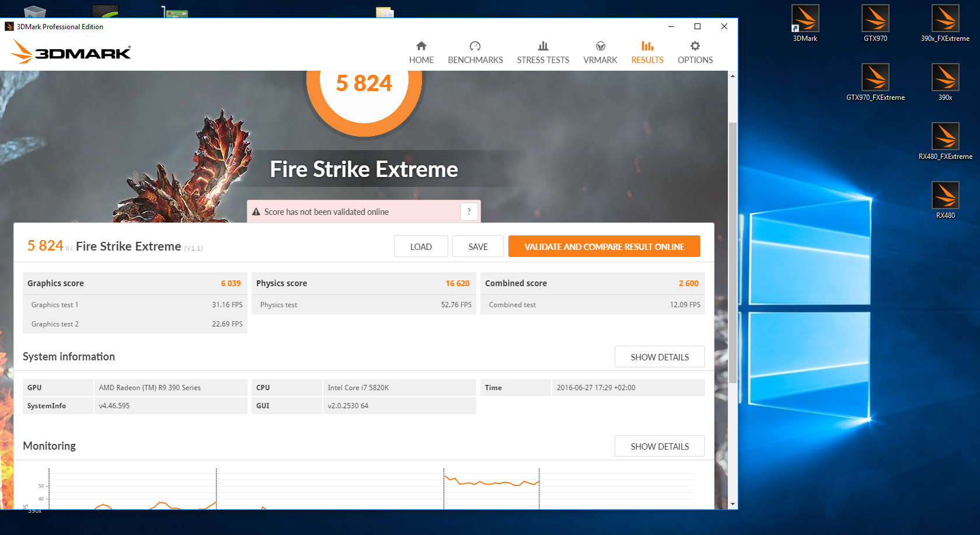Screen dimensions: 980x535
Task: Click the SystemInfo version "v4.46.595"
Action: (x=114, y=406)
